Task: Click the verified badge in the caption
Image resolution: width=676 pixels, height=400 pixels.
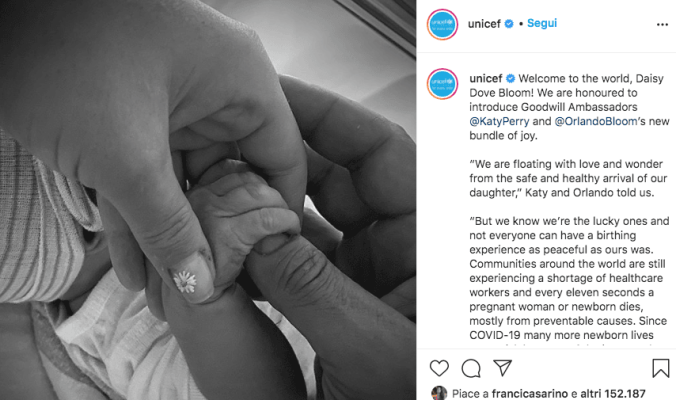Action: tap(510, 78)
